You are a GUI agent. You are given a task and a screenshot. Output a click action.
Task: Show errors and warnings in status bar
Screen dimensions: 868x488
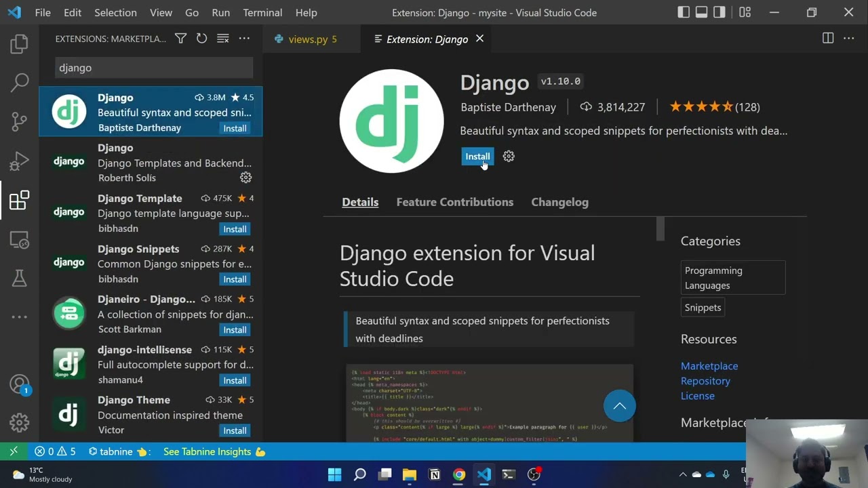[55, 451]
